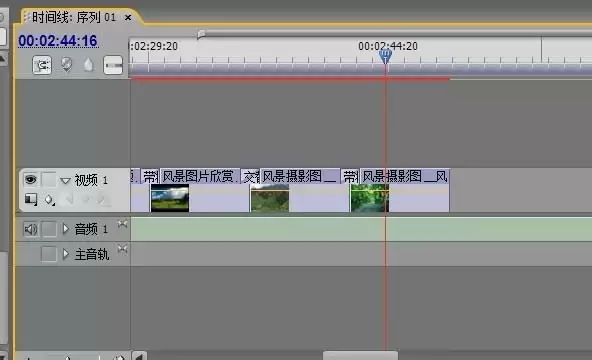Go to previous keyframe on 视频 1
The width and height of the screenshot is (592, 360).
tap(69, 199)
